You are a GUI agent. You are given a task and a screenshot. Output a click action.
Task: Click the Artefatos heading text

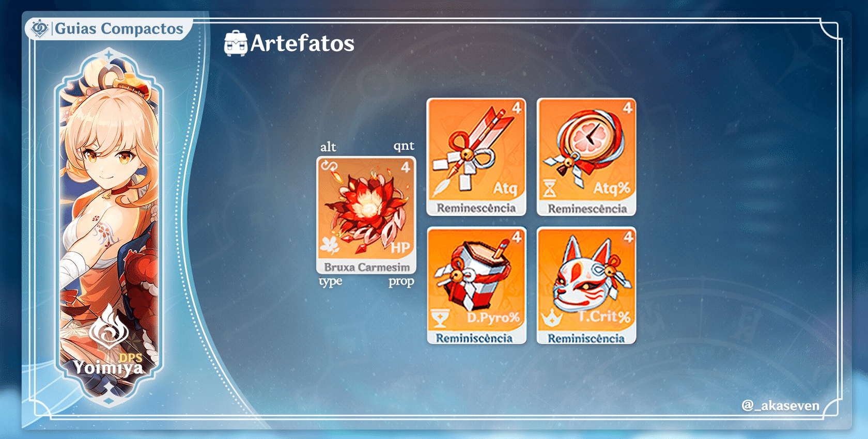point(302,43)
